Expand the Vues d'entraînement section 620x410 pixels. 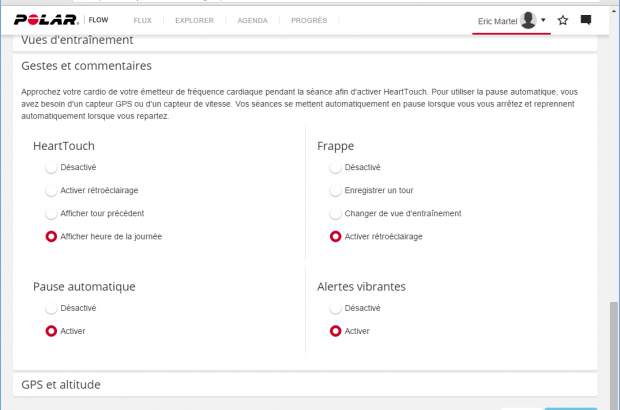[x=77, y=41]
